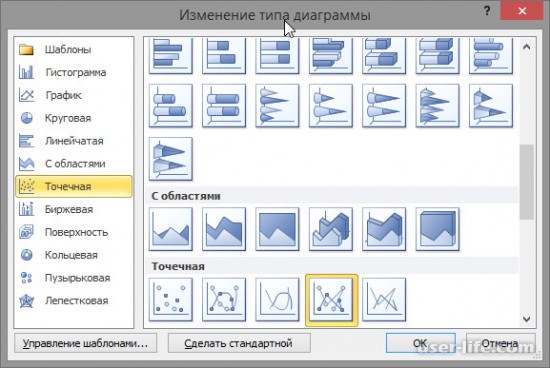Viewport: 550px width, 368px height.
Task: Open the Шаблоны category
Action: click(x=74, y=49)
